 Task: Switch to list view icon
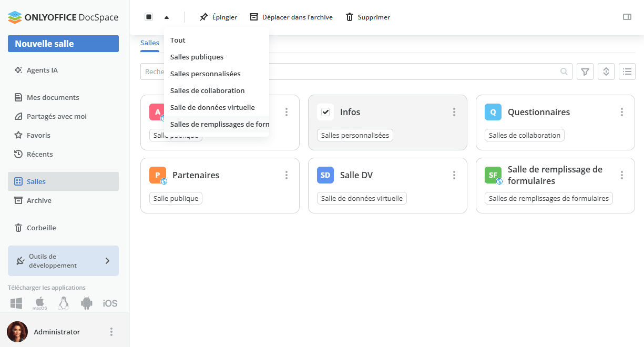627,72
